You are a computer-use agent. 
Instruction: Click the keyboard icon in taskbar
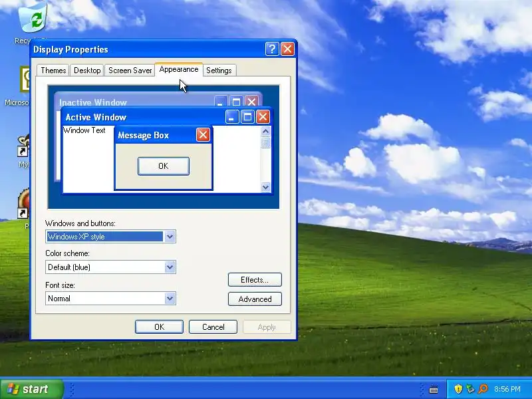434,390
